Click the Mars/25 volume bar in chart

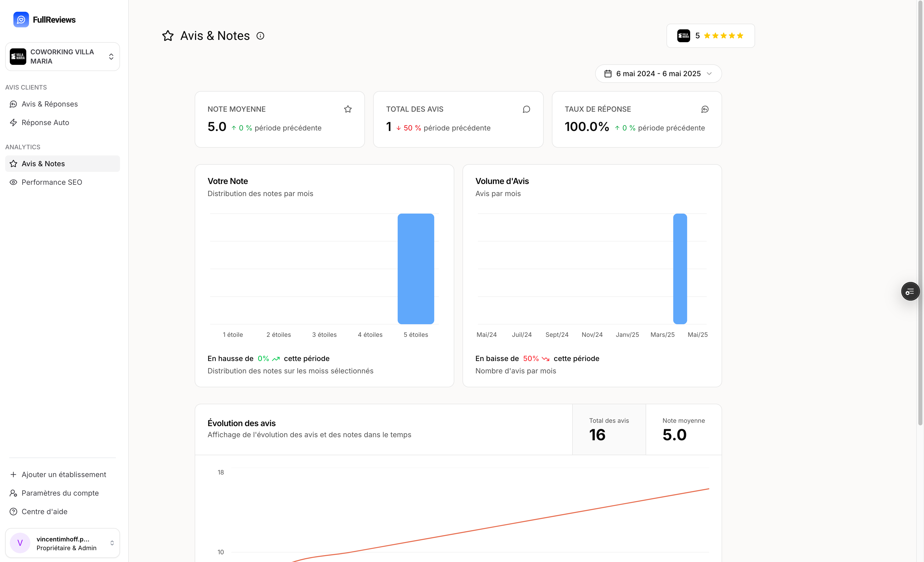(x=680, y=269)
